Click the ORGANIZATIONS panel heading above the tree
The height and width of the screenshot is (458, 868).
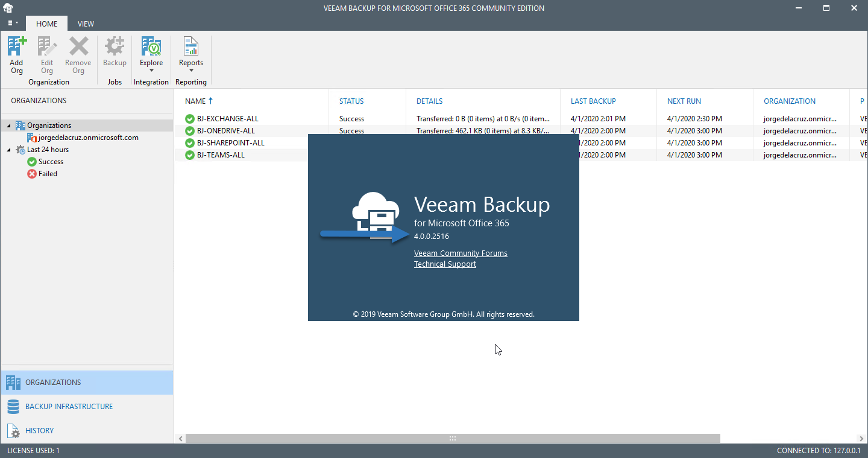39,101
